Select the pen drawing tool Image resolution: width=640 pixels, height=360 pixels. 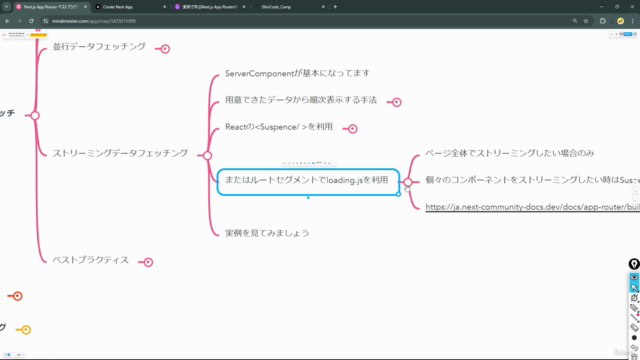pos(634,298)
